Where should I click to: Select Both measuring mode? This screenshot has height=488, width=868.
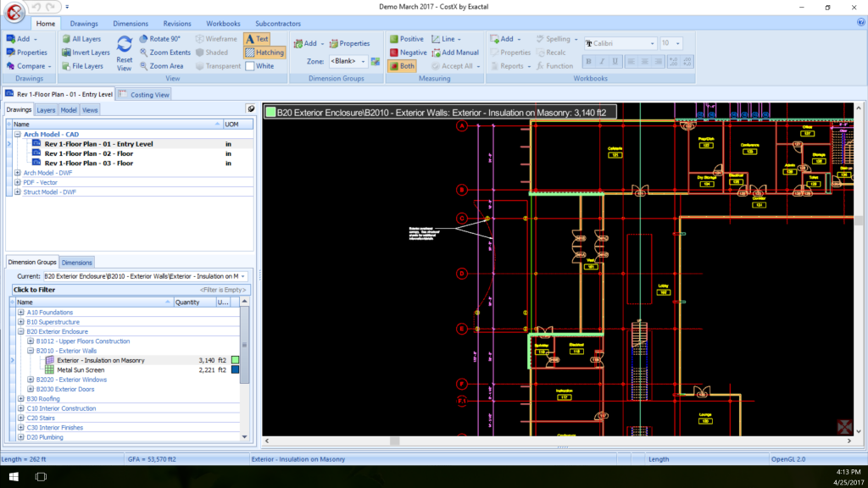pyautogui.click(x=402, y=66)
